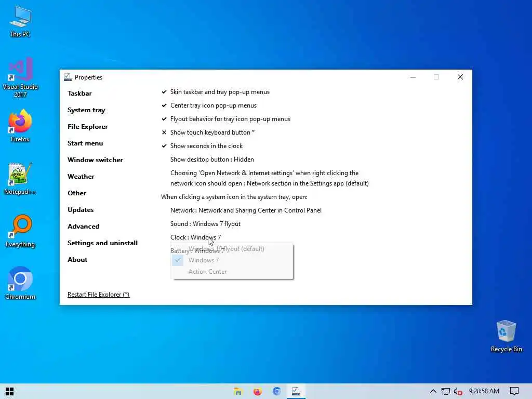This screenshot has width=532, height=399.
Task: Toggle Flyout behavior for tray icon pop-up menus
Action: click(x=227, y=119)
